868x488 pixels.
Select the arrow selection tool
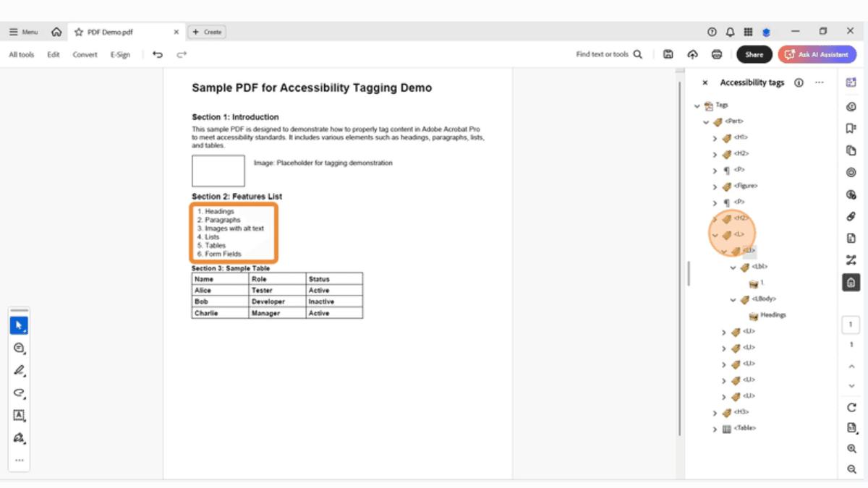[x=19, y=325]
